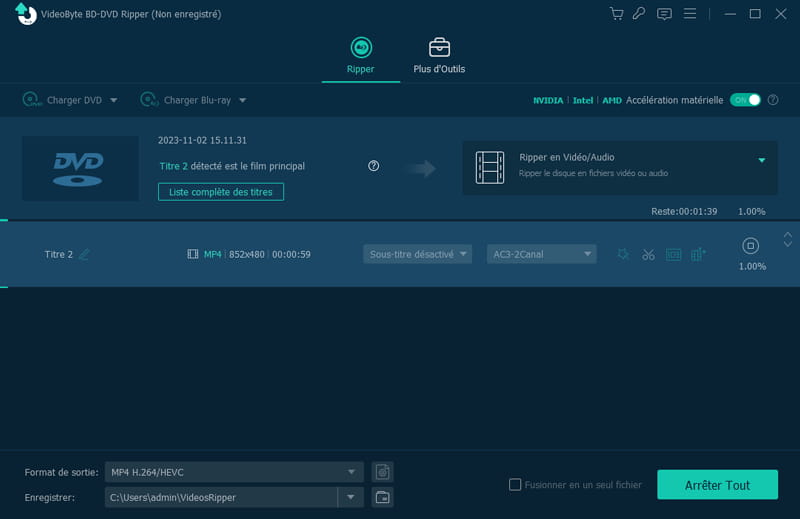Expand the MP4 H.264/HEVC output format dropdown

(x=350, y=472)
